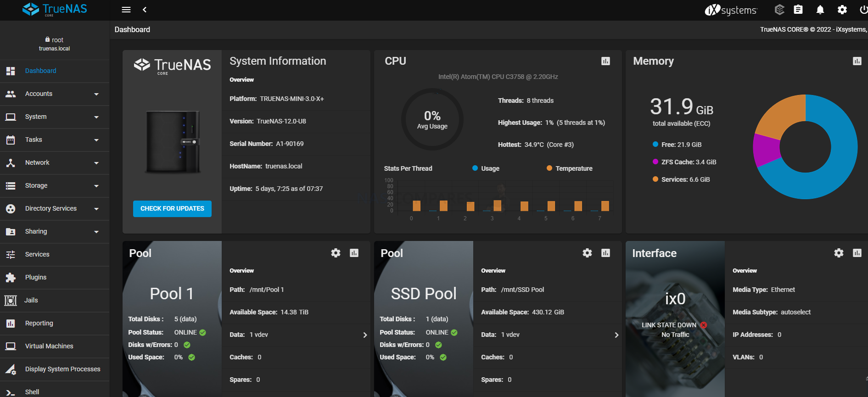The height and width of the screenshot is (397, 868).
Task: Click the Usage legend dot
Action: 475,168
